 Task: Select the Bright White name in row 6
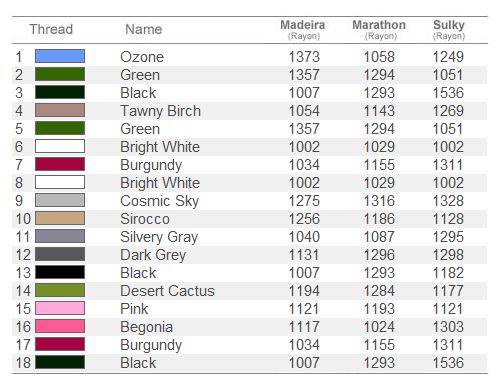[160, 147]
